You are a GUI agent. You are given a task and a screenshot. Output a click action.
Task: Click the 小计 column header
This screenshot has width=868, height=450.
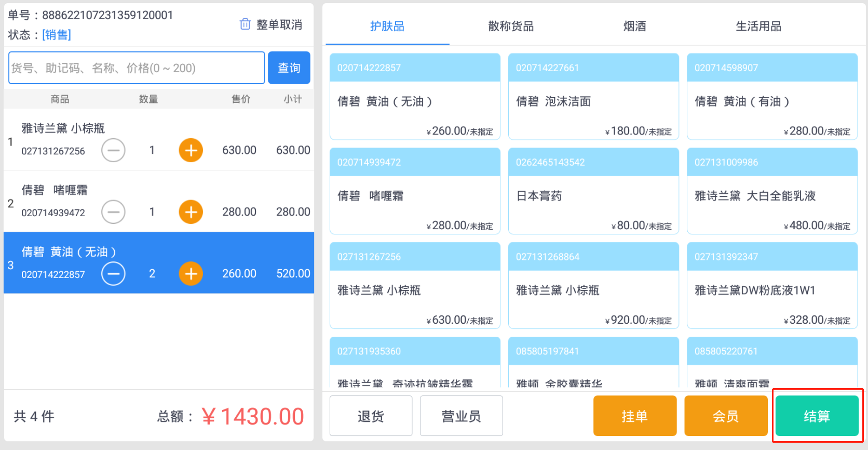(x=293, y=99)
